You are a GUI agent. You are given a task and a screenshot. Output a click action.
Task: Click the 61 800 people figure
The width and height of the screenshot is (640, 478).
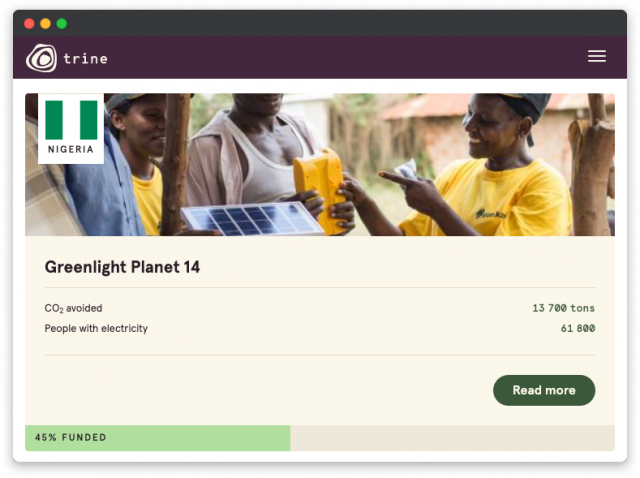coord(578,329)
